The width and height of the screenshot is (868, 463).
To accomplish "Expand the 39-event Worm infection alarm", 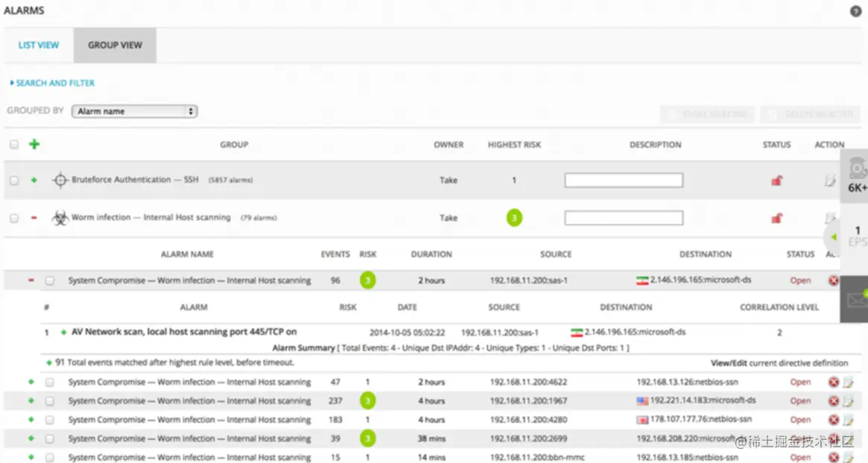I will click(31, 438).
